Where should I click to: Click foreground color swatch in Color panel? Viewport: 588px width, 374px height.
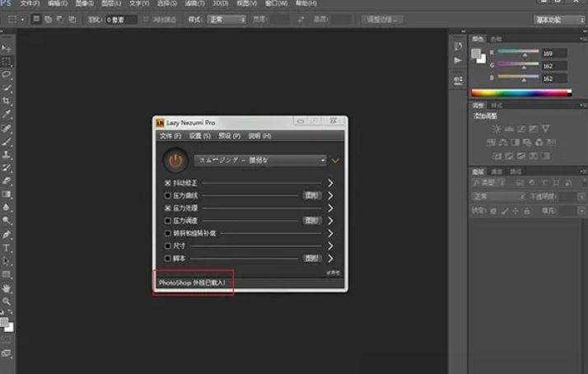[476, 54]
